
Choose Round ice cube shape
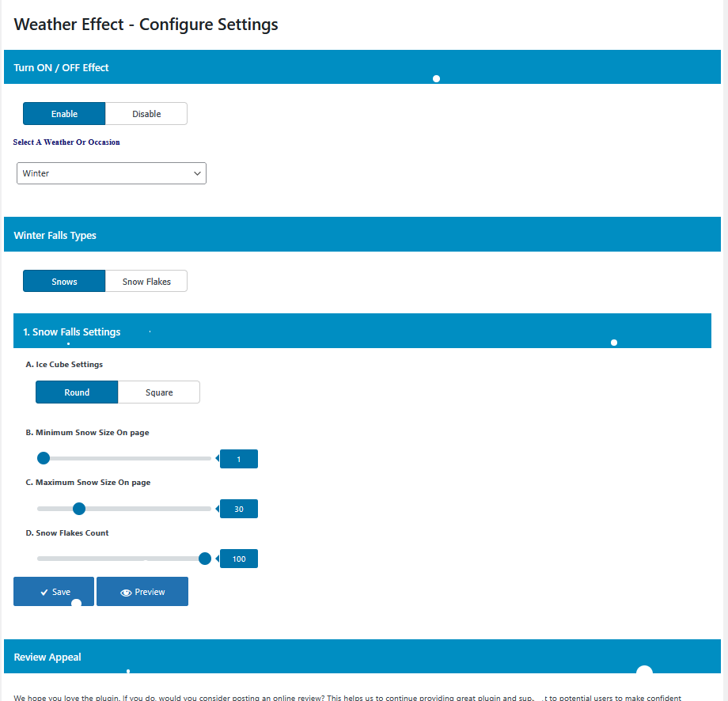(77, 392)
